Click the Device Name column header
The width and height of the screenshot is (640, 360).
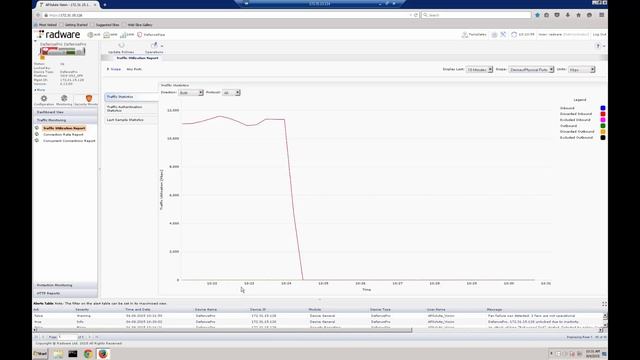pyautogui.click(x=206, y=310)
